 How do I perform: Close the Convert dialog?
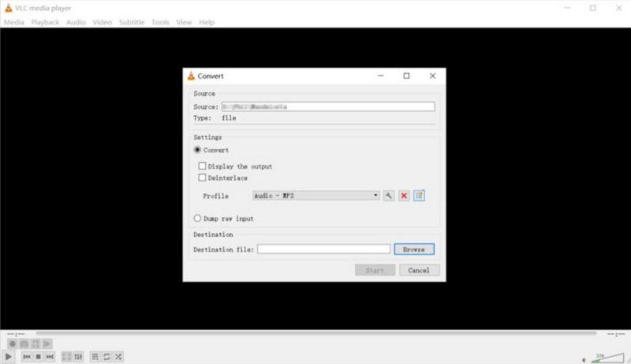point(432,76)
